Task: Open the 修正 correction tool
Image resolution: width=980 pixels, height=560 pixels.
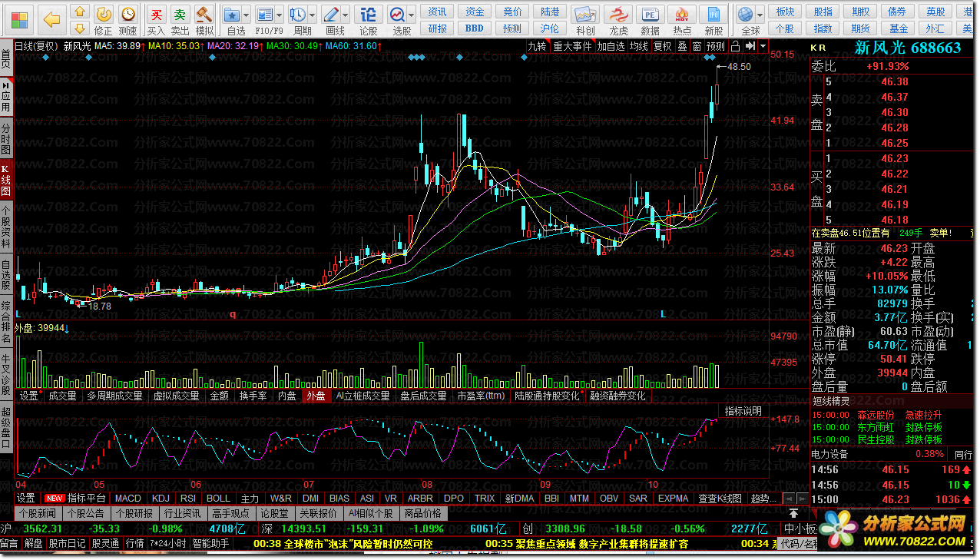Action: tap(104, 20)
